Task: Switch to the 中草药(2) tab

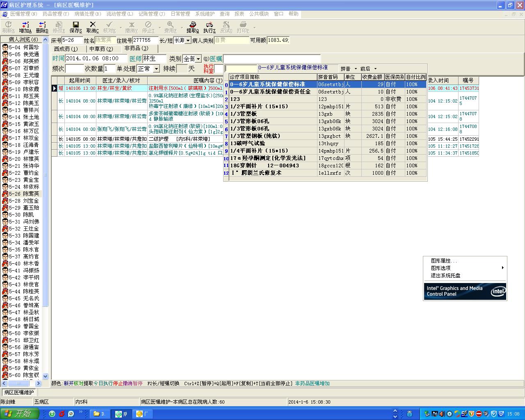Action: click(101, 49)
